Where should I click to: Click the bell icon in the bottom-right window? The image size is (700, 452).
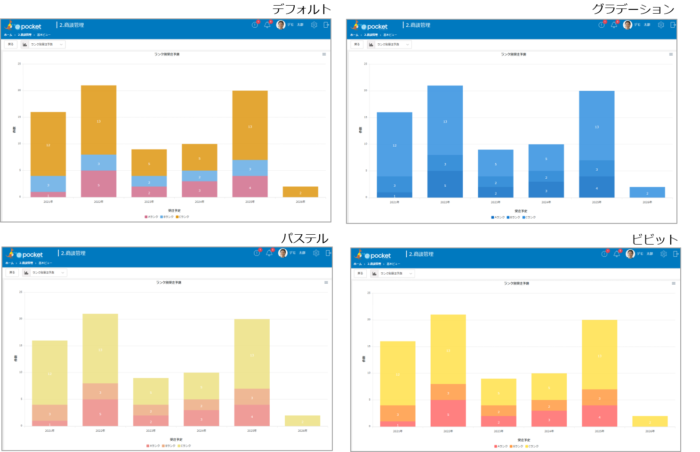615,253
